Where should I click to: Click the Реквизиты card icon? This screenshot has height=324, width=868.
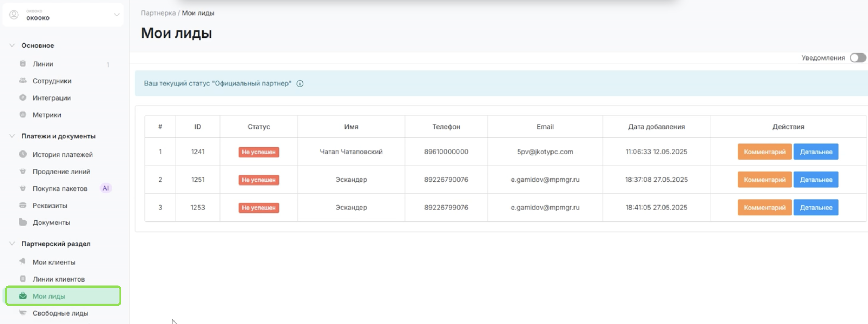point(23,205)
